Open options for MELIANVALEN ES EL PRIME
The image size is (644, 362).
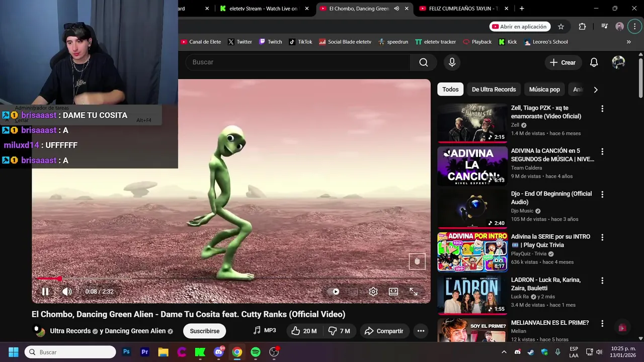click(602, 323)
